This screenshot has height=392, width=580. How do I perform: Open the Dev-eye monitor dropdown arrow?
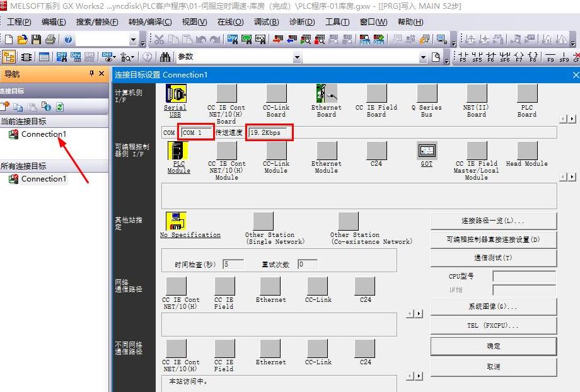114,57
